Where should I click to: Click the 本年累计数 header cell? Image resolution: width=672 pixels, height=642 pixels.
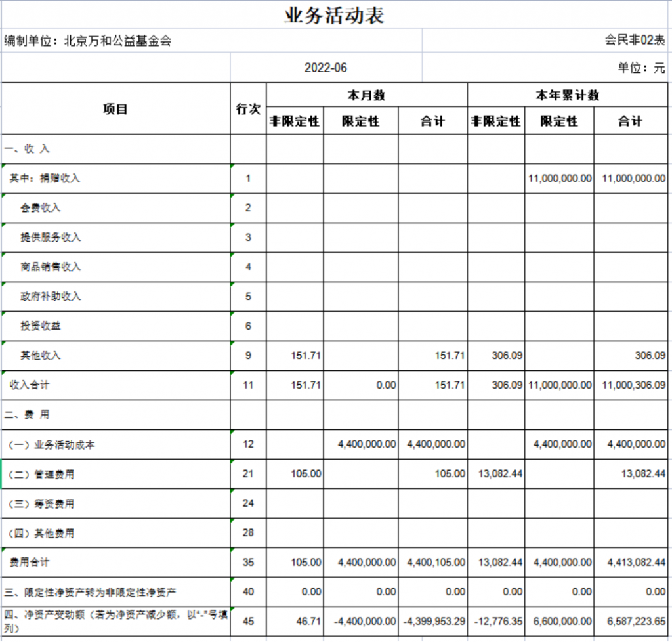[567, 95]
